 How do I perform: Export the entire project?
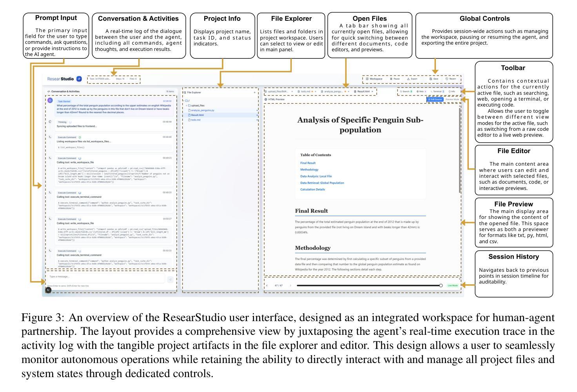click(412, 79)
